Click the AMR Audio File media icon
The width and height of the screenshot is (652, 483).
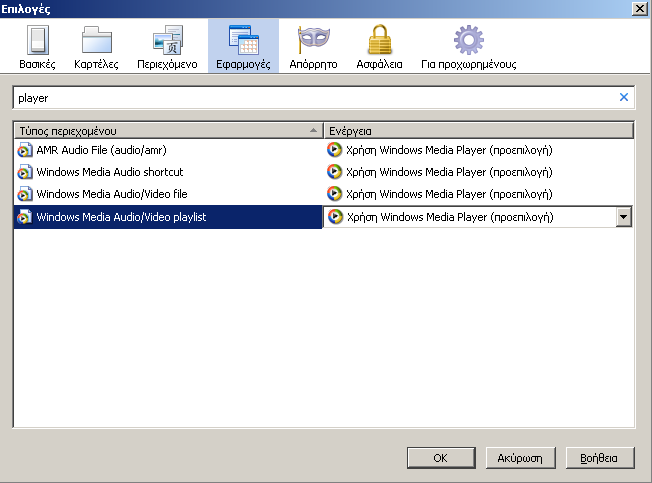click(25, 150)
